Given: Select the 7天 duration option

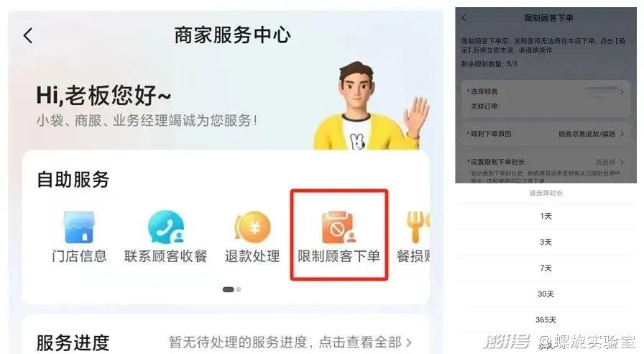Looking at the screenshot, I should [x=546, y=268].
